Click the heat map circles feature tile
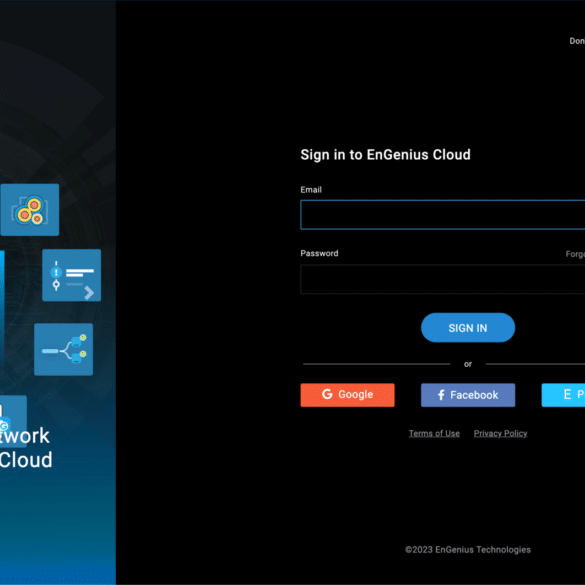 tap(30, 210)
